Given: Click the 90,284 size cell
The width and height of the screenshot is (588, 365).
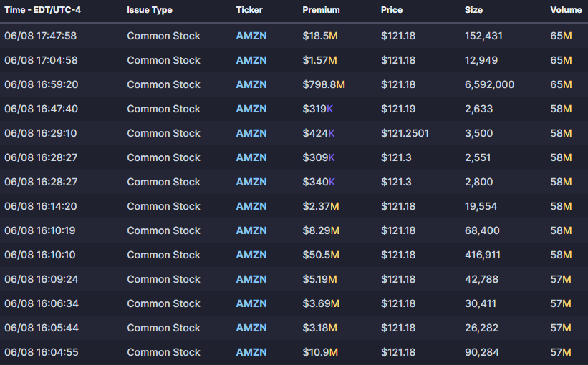Looking at the screenshot, I should [482, 352].
